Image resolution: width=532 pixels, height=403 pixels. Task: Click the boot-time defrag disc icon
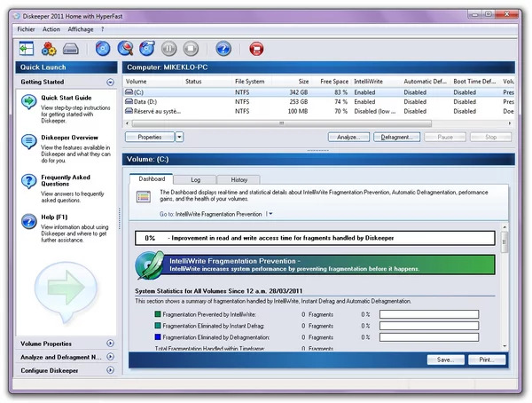click(147, 49)
